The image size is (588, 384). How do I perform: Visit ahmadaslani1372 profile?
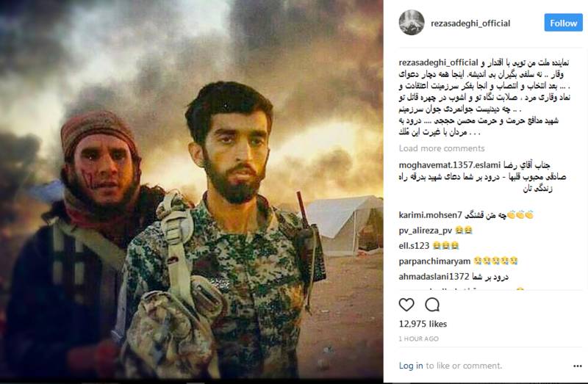pos(434,277)
